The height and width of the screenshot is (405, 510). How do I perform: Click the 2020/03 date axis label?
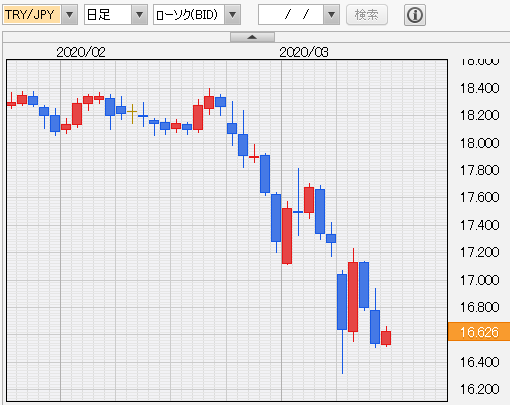tap(304, 52)
